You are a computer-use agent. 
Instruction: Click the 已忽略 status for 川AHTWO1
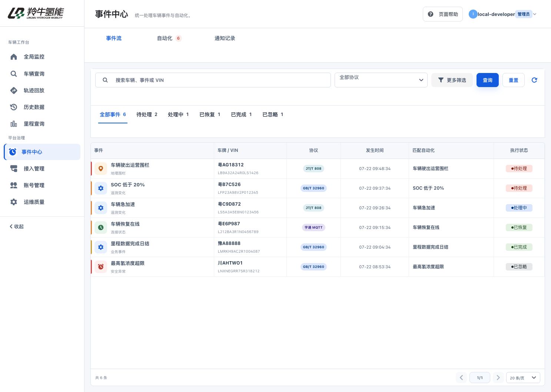coord(519,267)
